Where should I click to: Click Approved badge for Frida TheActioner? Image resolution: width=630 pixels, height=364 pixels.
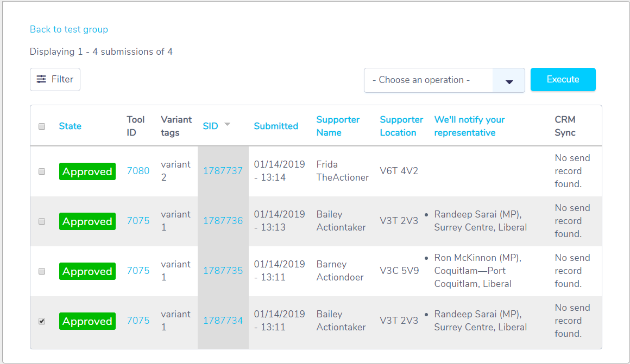(87, 171)
